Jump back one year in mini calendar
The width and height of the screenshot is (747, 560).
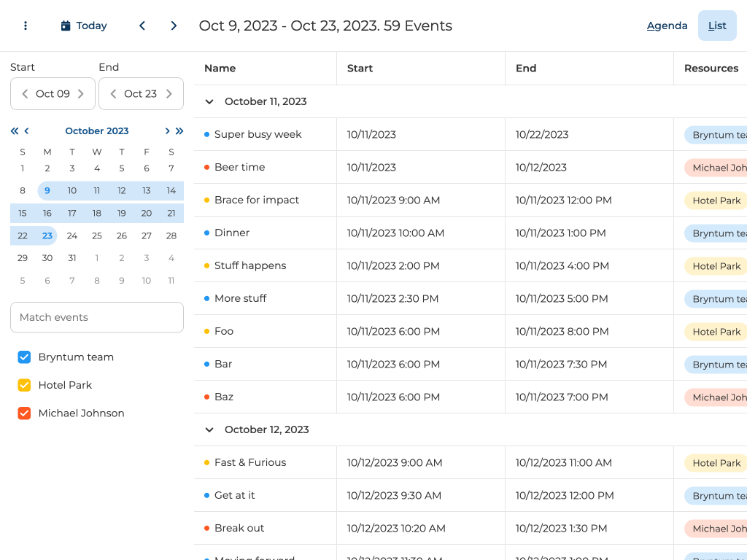[15, 131]
